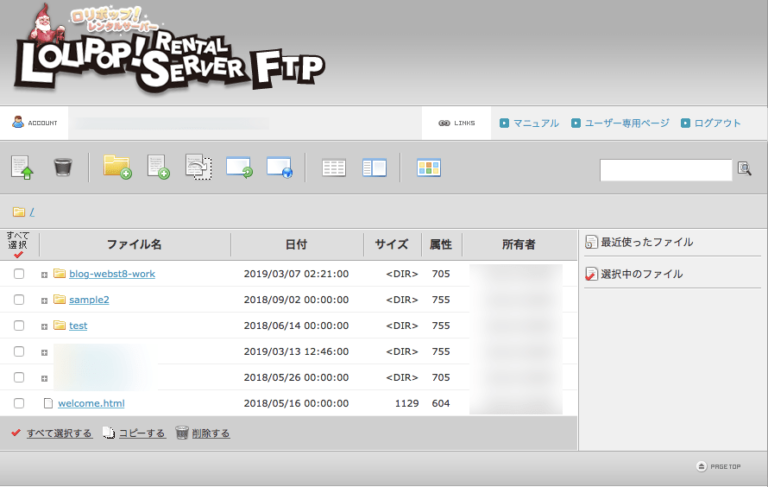The height and width of the screenshot is (487, 768).
Task: Click the 1129 size value
Action: click(x=407, y=403)
